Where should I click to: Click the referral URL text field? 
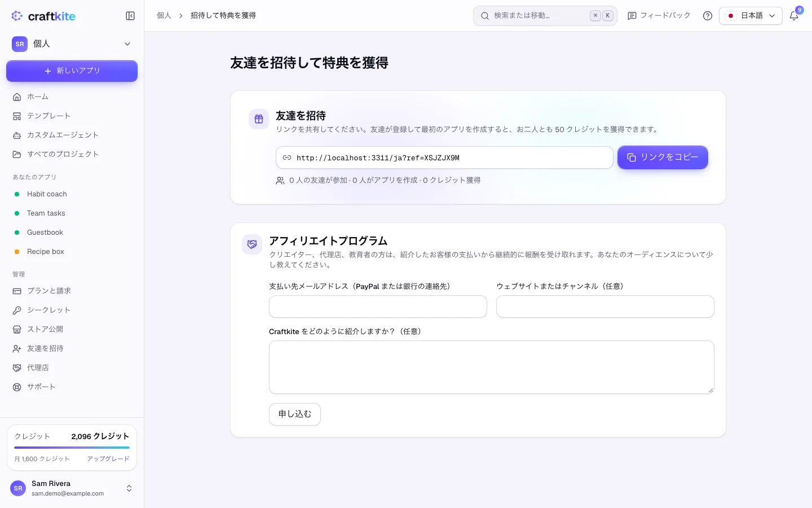(444, 157)
